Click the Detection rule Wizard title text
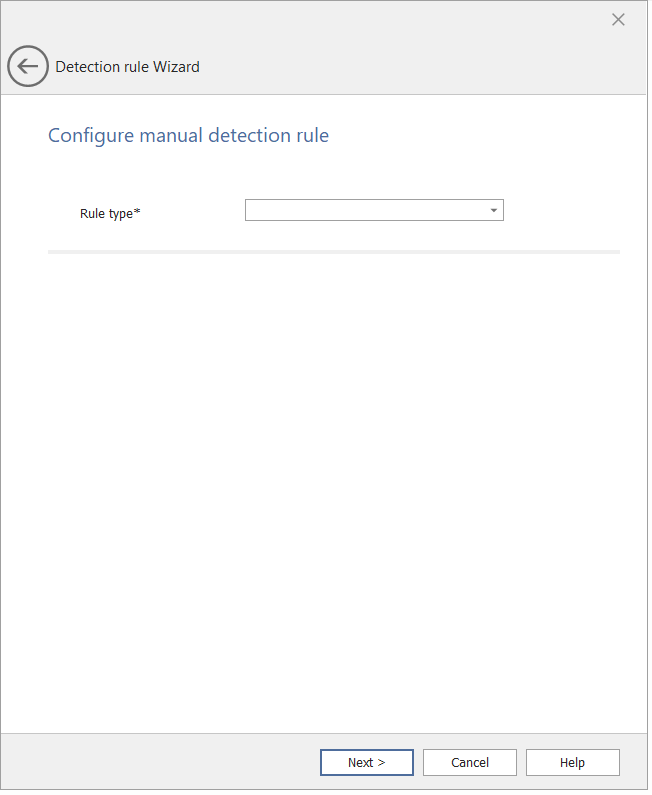This screenshot has width=652, height=795. click(x=127, y=67)
